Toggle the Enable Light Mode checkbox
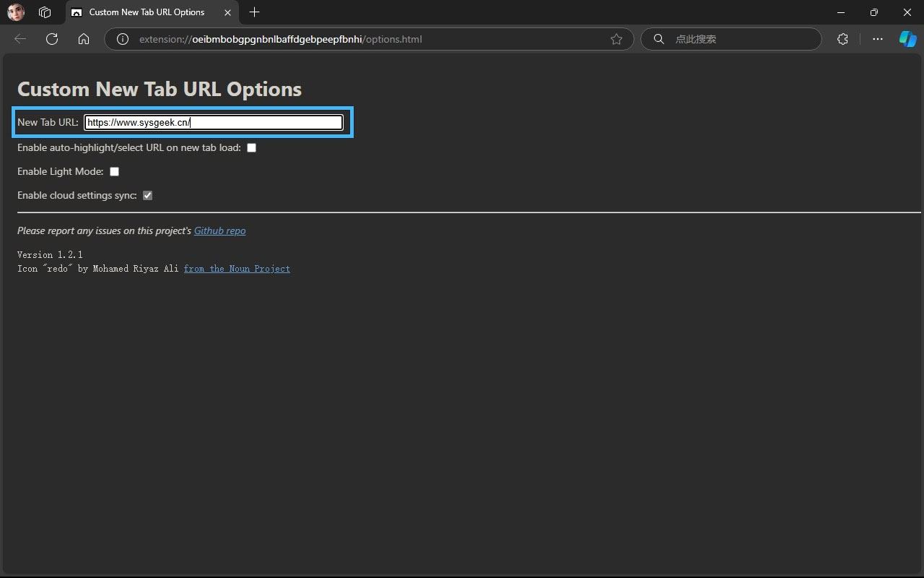924x578 pixels. [114, 171]
